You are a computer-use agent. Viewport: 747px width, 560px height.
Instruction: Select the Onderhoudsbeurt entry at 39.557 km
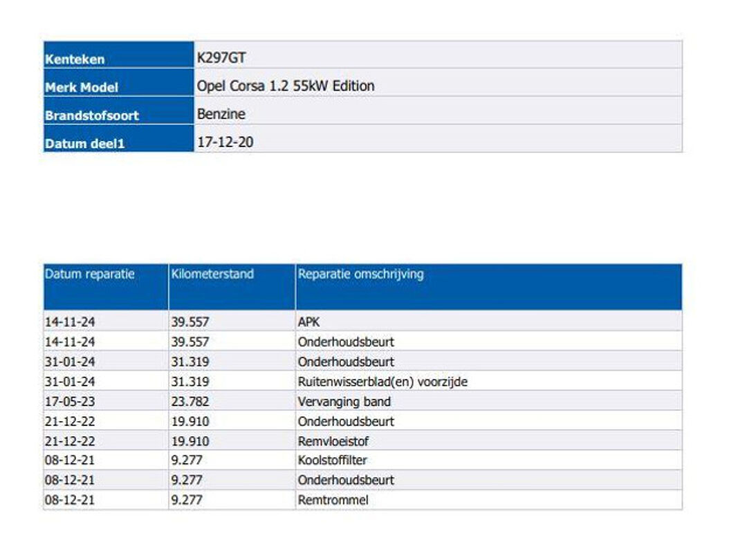click(x=346, y=342)
